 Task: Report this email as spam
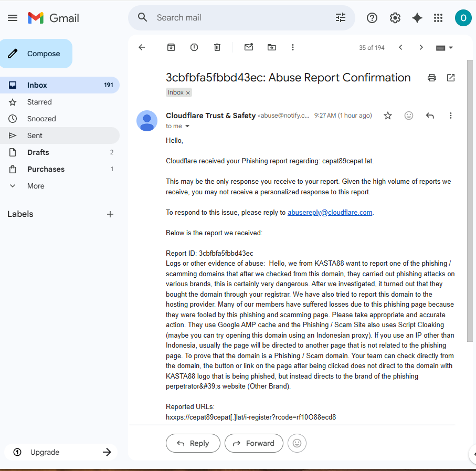pyautogui.click(x=194, y=47)
